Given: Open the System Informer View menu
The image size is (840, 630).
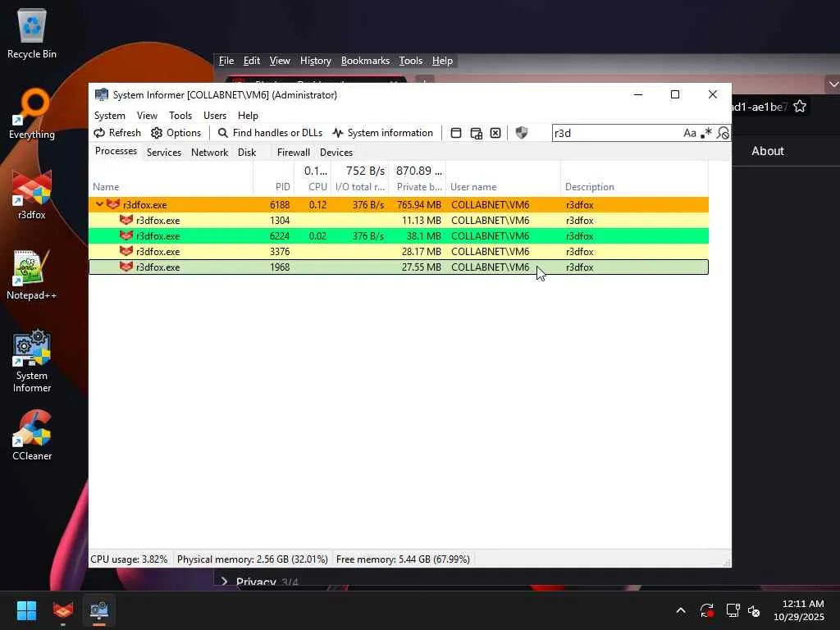Looking at the screenshot, I should coord(147,116).
